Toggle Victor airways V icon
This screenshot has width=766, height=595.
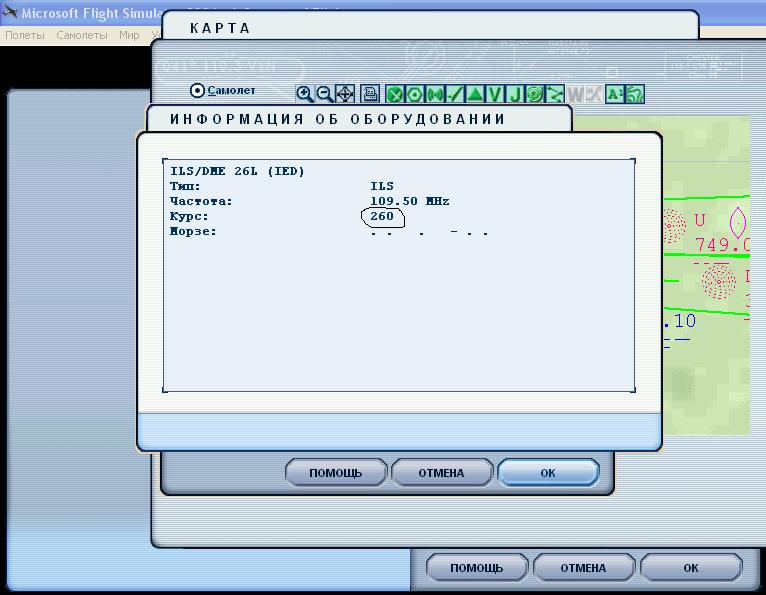(x=495, y=94)
